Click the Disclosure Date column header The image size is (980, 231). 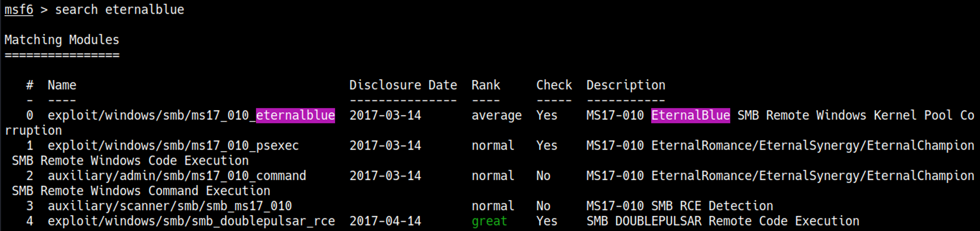(x=403, y=85)
